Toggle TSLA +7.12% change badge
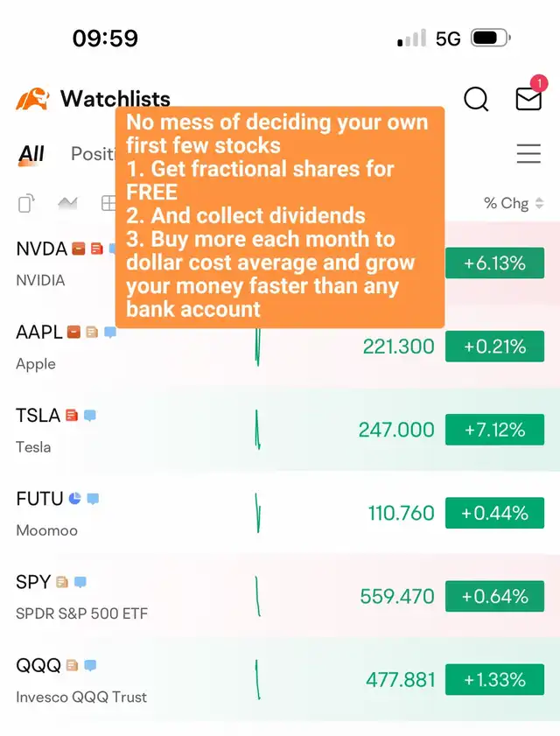 pyautogui.click(x=494, y=430)
